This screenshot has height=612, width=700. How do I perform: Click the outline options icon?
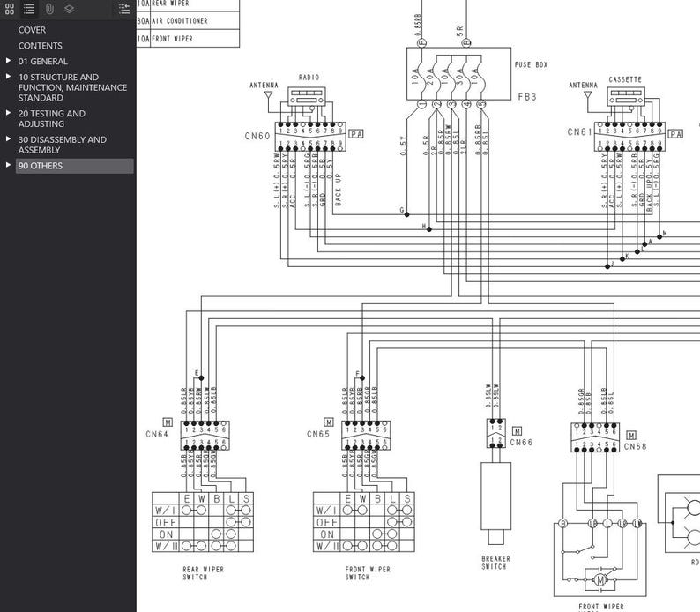coord(124,9)
